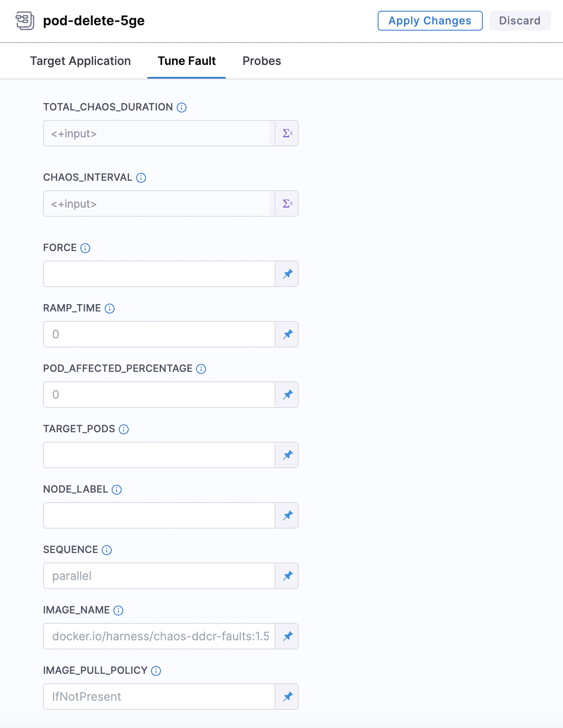The width and height of the screenshot is (563, 728).
Task: View info tooltip for TOTAL_CHAOS_DURATION
Action: (x=181, y=107)
